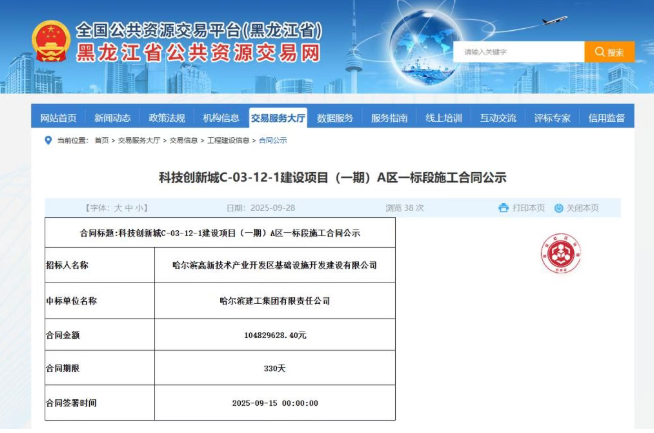Click the location pin icon

tap(48, 140)
